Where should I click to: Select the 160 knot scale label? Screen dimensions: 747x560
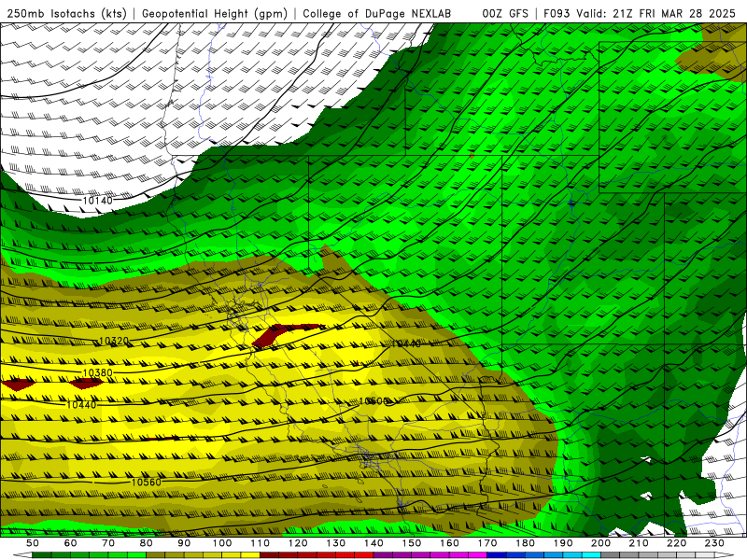click(x=449, y=543)
